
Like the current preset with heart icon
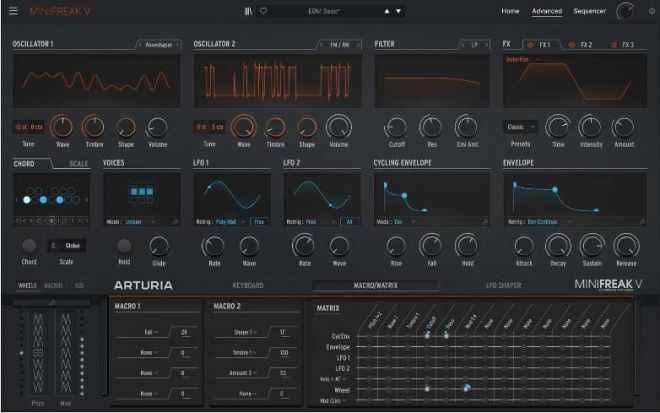click(263, 11)
